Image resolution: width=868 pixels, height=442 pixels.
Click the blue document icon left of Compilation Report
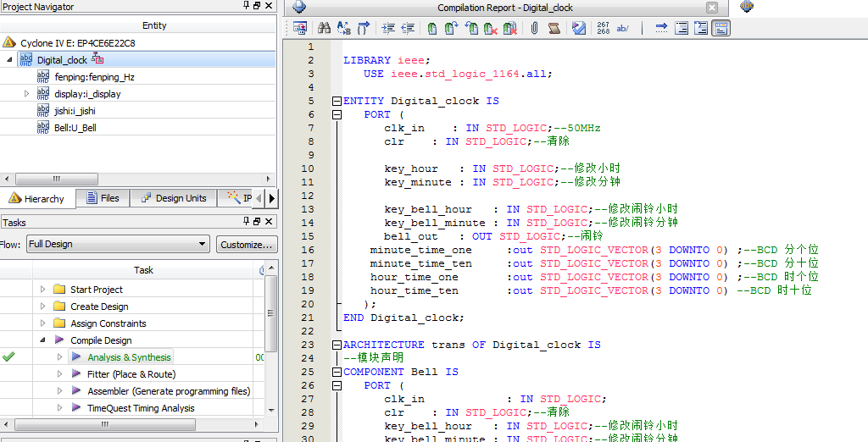(299, 7)
